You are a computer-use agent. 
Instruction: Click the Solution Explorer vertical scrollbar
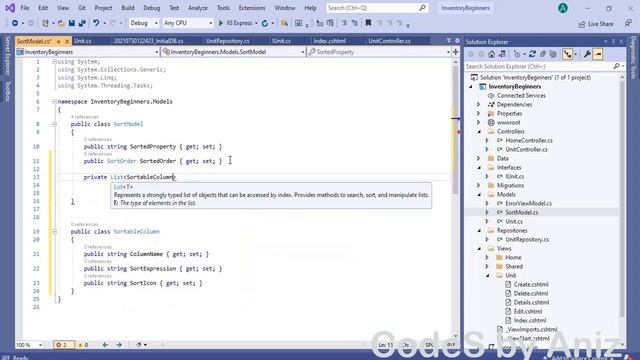click(622, 198)
